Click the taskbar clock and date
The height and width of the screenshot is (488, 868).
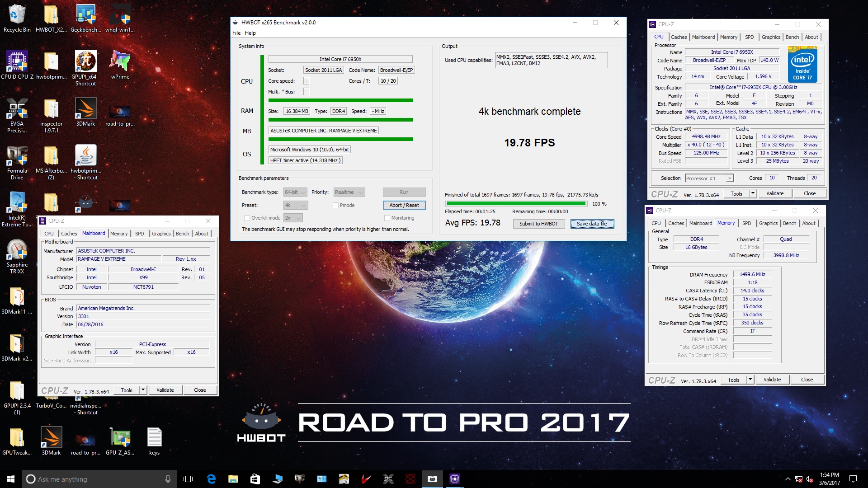[829, 479]
